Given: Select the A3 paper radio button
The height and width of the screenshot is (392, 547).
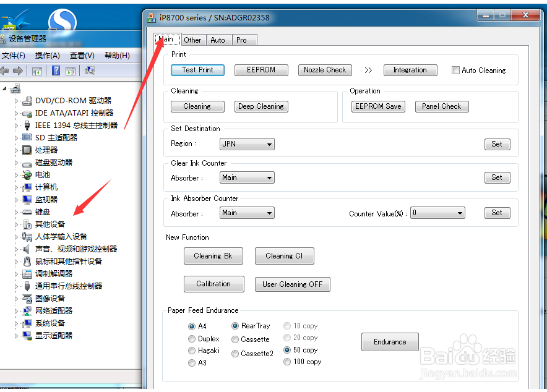Looking at the screenshot, I should click(192, 363).
